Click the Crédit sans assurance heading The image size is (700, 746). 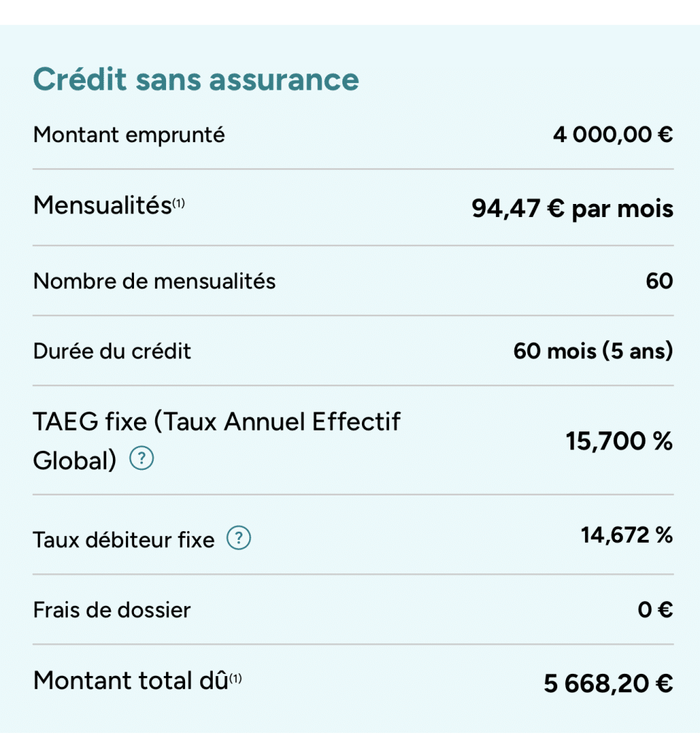[196, 79]
